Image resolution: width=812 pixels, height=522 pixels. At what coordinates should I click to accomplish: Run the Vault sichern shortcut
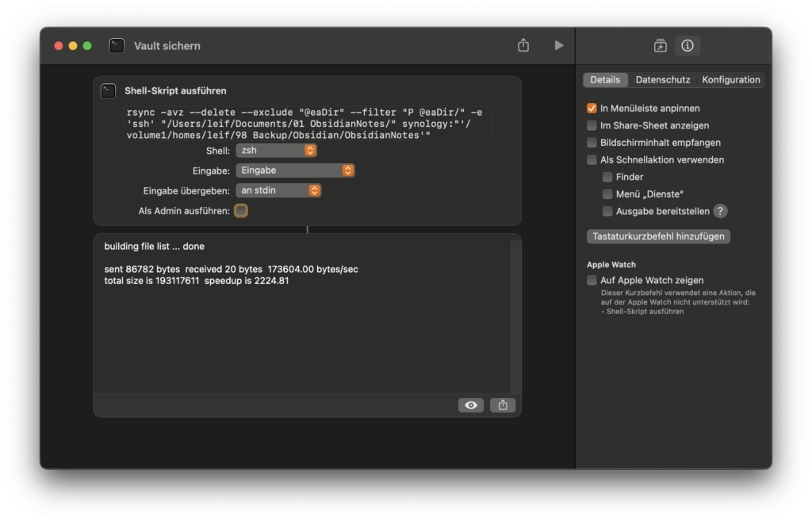(x=558, y=45)
